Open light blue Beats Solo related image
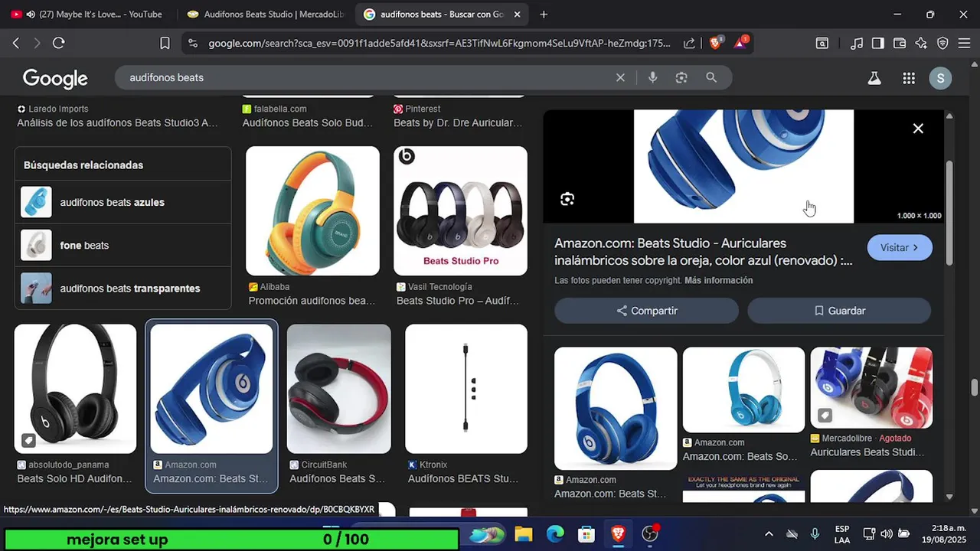This screenshot has height=551, width=980. point(743,390)
